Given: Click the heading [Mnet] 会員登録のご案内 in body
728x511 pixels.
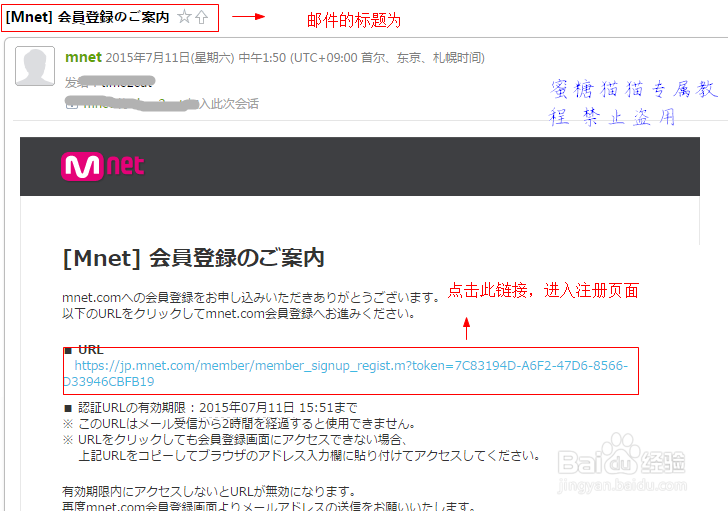Looking at the screenshot, I should click(193, 258).
